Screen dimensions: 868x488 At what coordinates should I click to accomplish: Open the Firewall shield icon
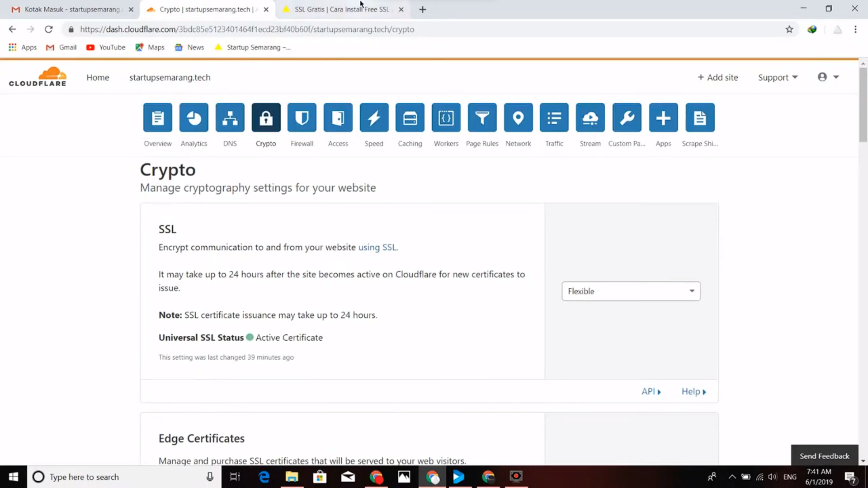(302, 118)
